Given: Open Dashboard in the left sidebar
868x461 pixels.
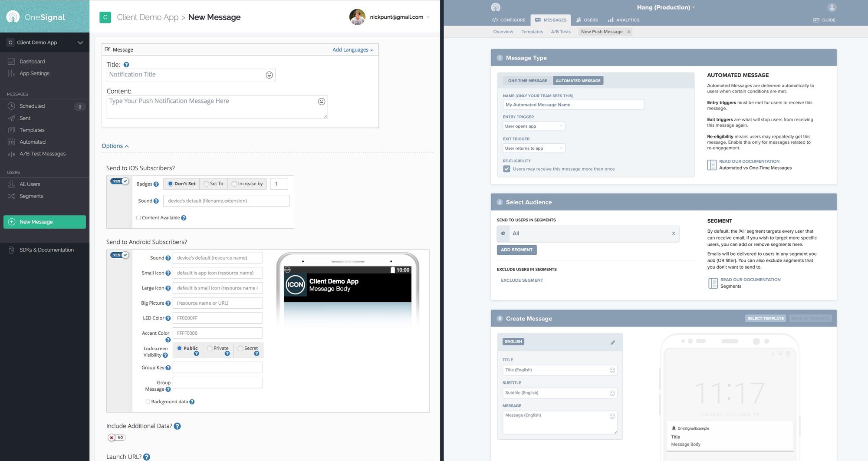Looking at the screenshot, I should [32, 62].
